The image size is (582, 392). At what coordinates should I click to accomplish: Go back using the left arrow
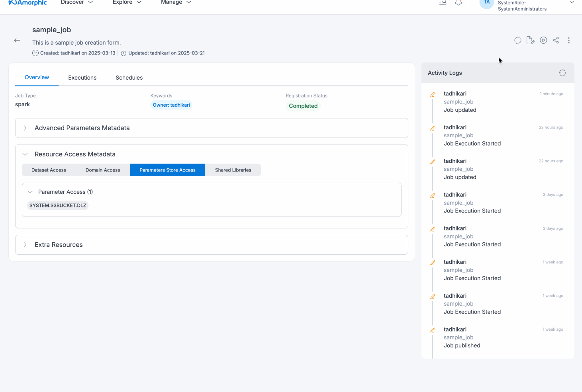point(17,40)
